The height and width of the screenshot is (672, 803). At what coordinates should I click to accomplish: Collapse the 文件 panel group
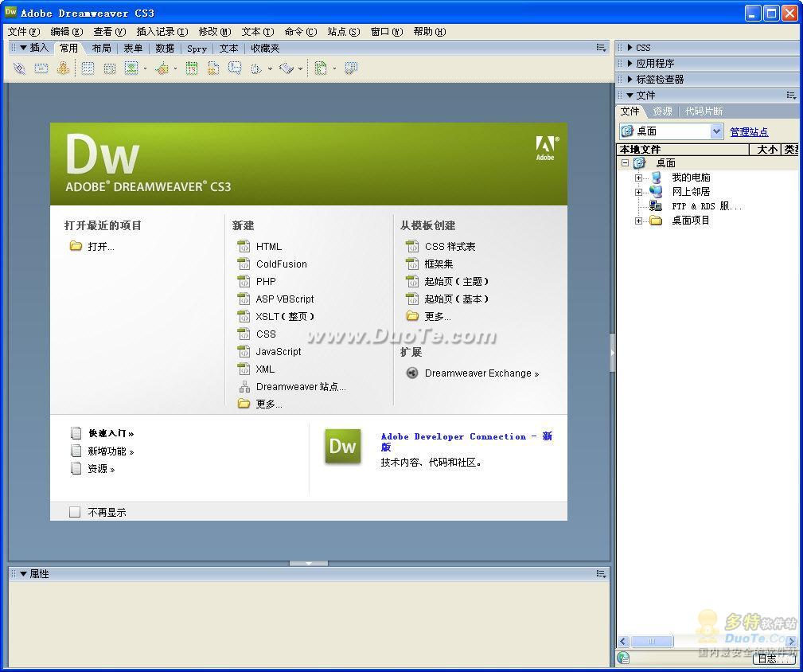point(630,96)
